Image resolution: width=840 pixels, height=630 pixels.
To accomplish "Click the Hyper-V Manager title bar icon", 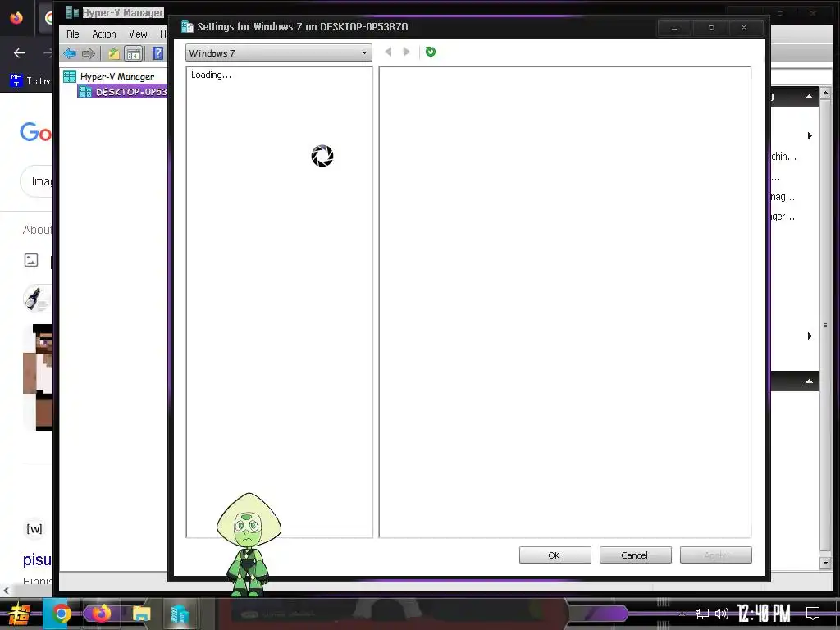I will click(x=72, y=11).
